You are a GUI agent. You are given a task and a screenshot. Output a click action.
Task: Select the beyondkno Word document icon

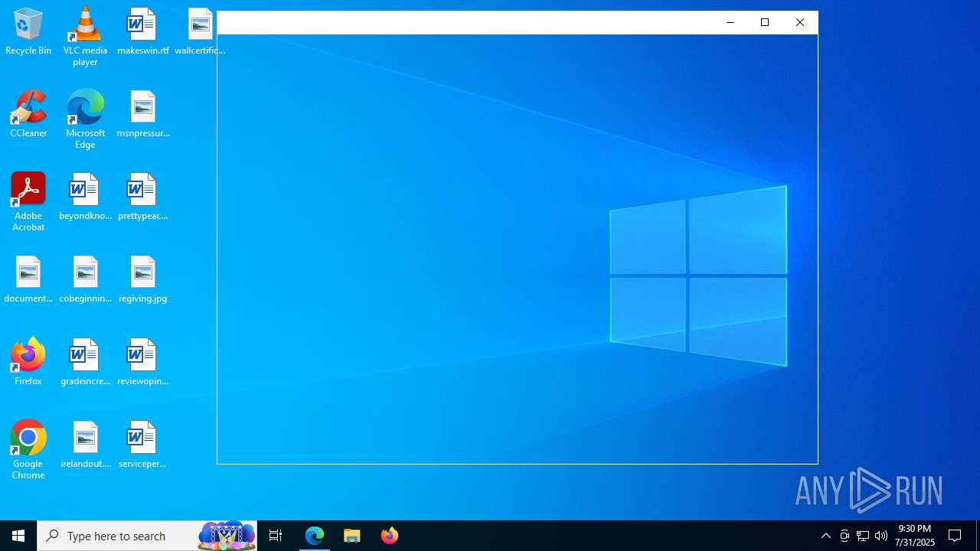click(85, 197)
